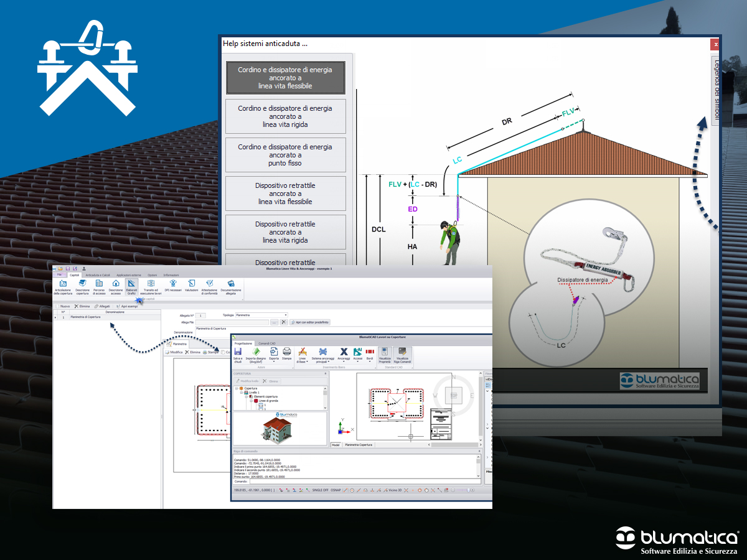Open Articolazione della copertura chapter
747x560 pixels.
(63, 286)
